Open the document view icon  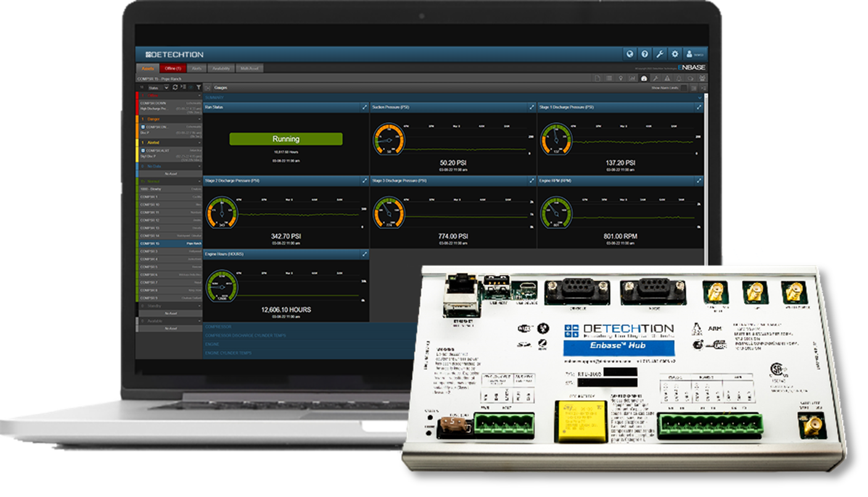coord(597,78)
